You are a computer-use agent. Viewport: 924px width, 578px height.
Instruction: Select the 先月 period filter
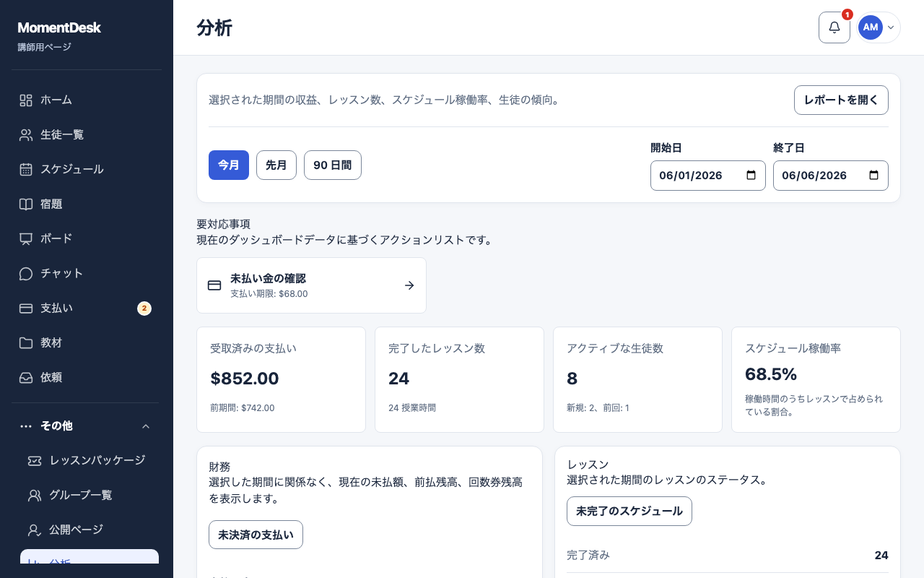click(276, 165)
